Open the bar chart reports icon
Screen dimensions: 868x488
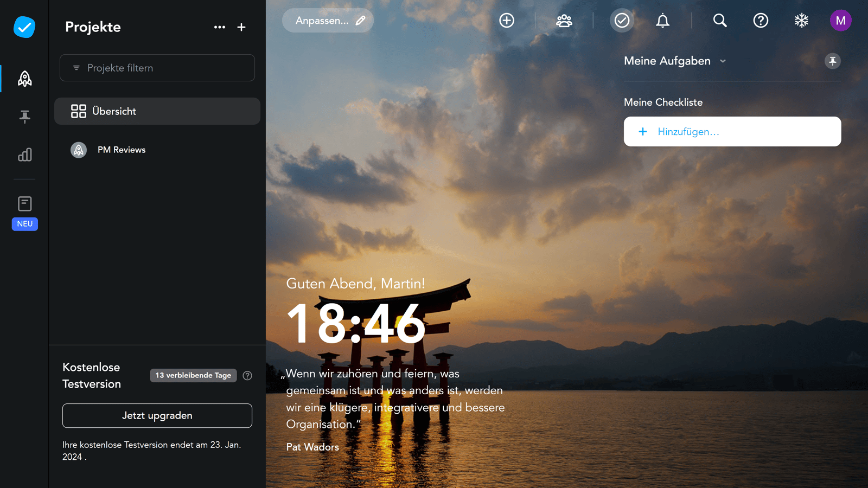24,155
